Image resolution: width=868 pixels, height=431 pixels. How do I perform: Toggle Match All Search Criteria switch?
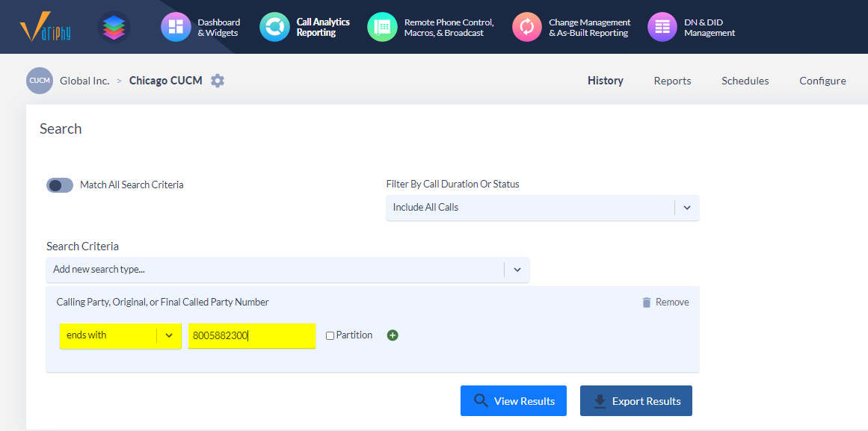tap(60, 185)
